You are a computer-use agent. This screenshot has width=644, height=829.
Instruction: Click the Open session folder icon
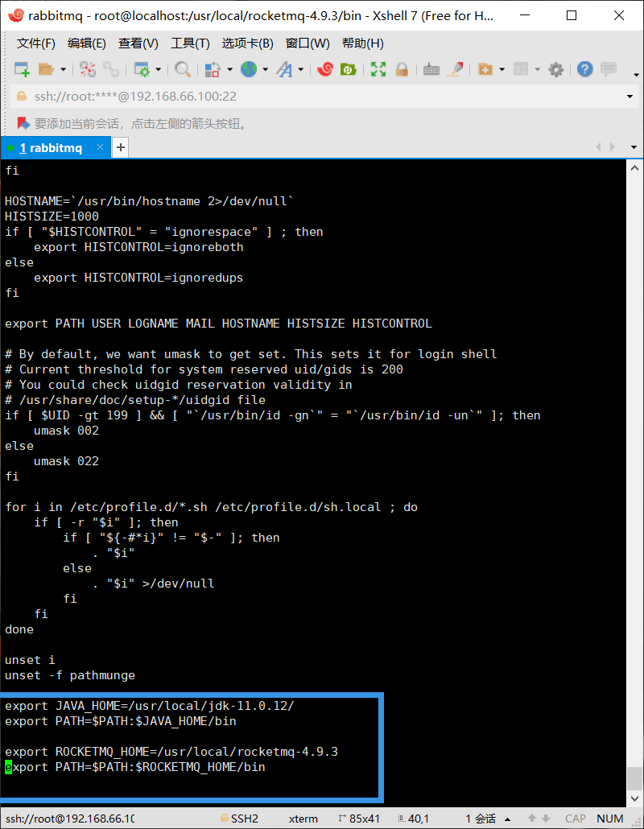tap(47, 69)
